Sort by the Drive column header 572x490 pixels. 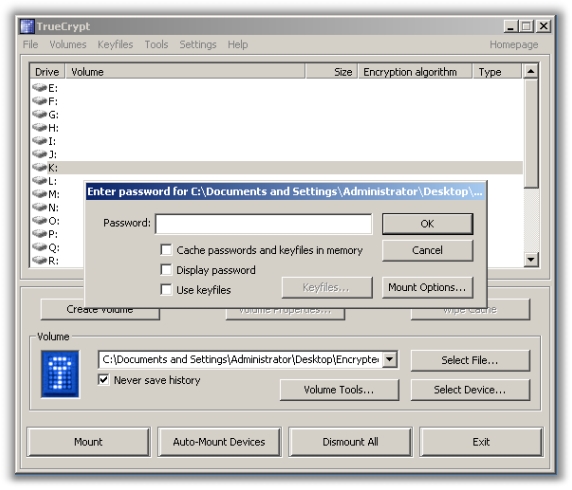(47, 72)
